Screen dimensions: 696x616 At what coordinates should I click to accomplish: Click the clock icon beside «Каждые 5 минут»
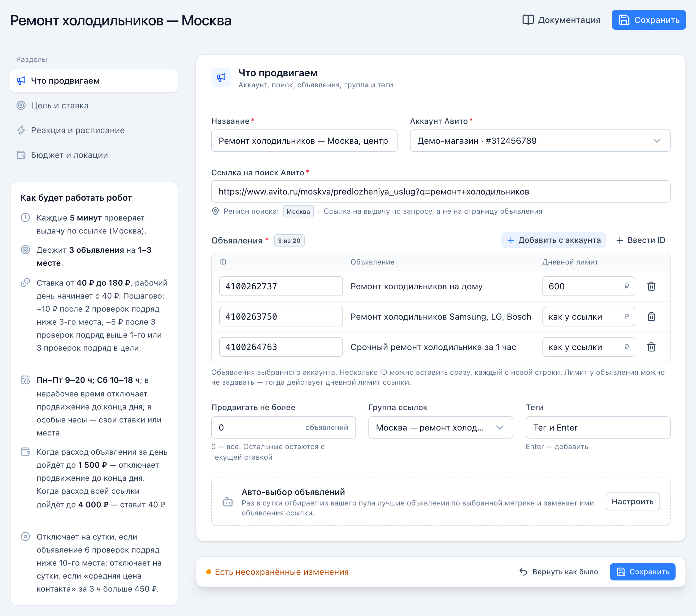[x=25, y=218]
